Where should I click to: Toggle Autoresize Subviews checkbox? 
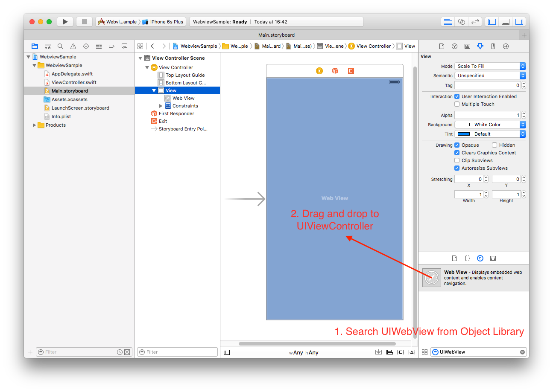coord(457,168)
